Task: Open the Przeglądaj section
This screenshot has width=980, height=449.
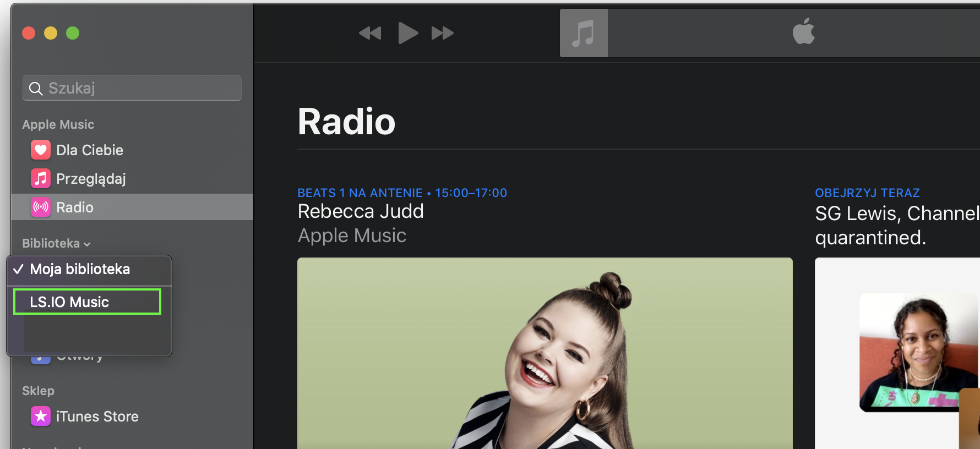Action: [132, 179]
